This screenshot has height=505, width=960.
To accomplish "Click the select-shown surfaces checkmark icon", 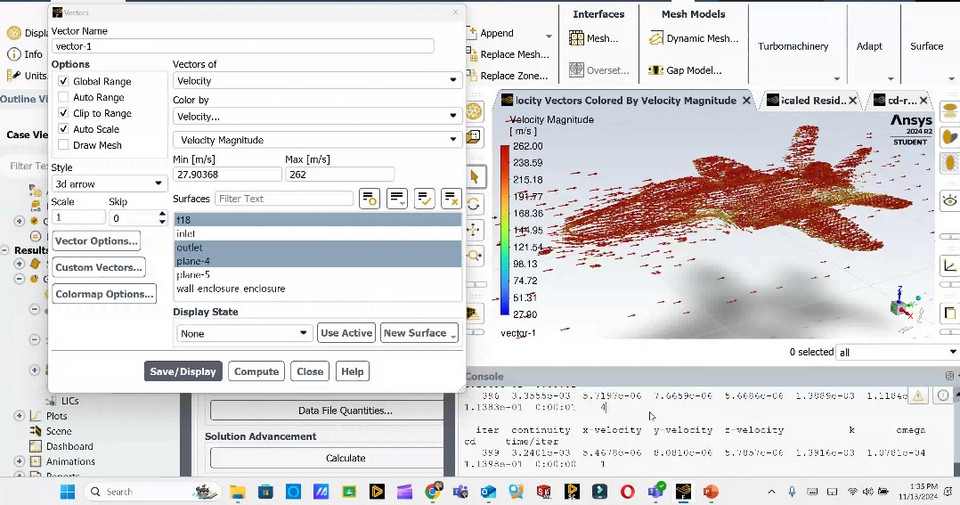I will click(x=424, y=199).
